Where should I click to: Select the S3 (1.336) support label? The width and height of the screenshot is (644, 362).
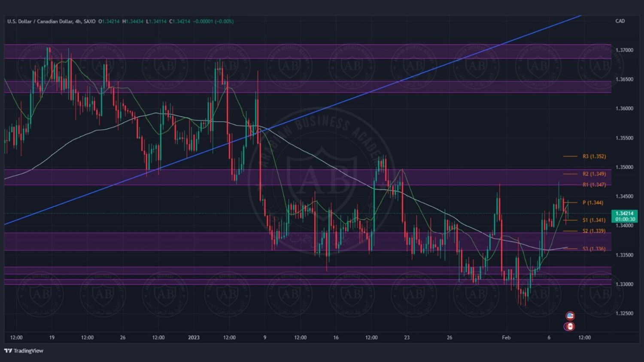pyautogui.click(x=594, y=249)
